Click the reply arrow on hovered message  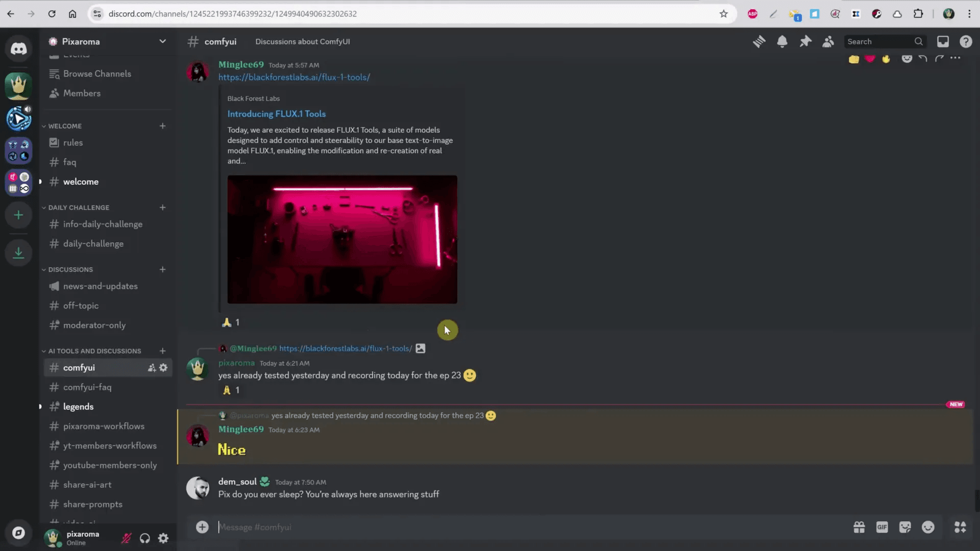click(923, 58)
